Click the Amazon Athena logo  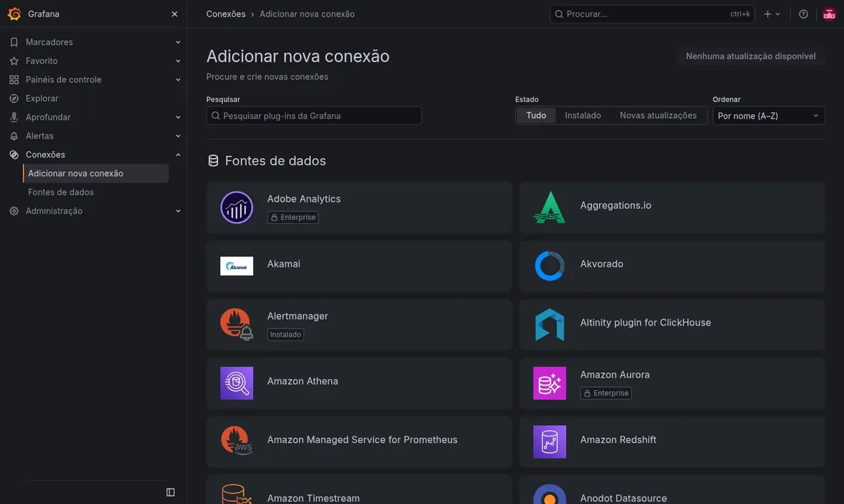(x=236, y=383)
